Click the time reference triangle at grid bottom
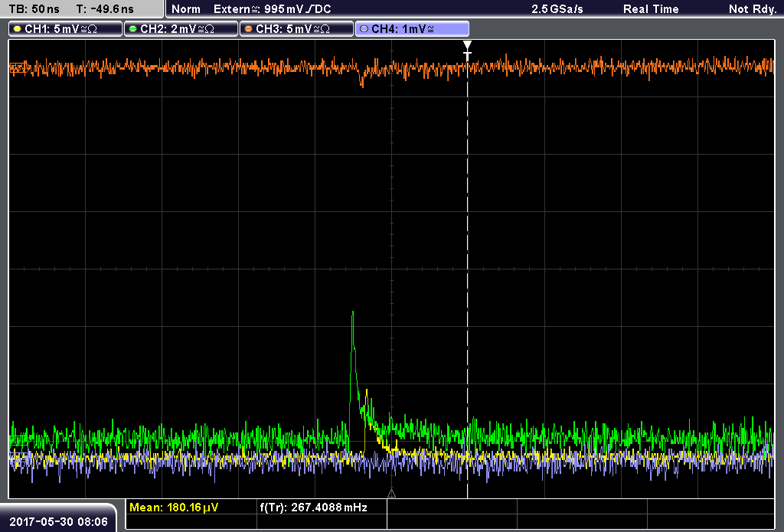Image resolution: width=784 pixels, height=532 pixels. pos(391,494)
